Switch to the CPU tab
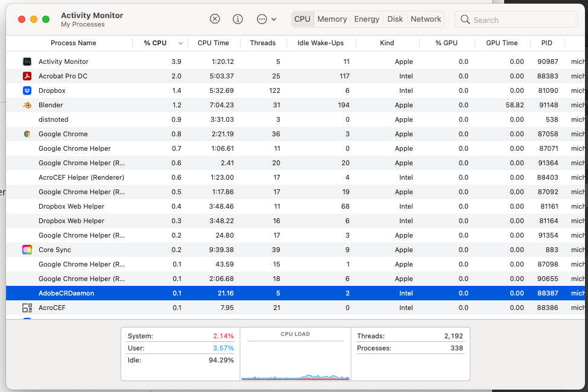 point(302,19)
